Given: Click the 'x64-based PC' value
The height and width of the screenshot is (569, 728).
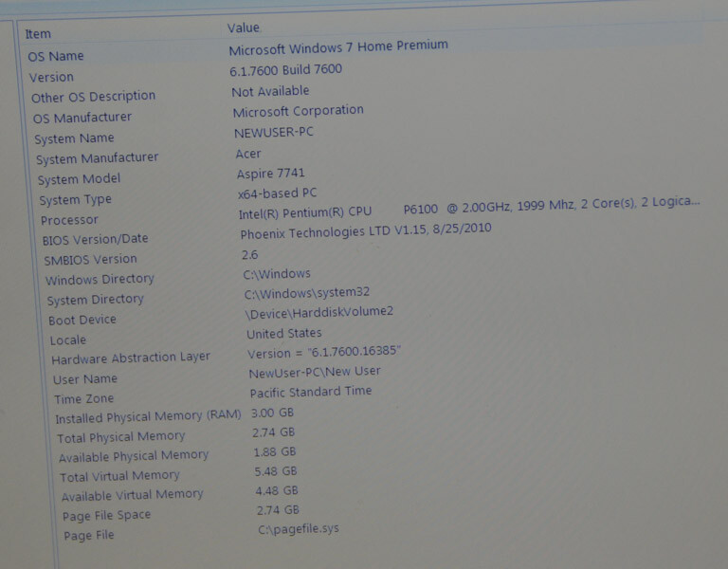Looking at the screenshot, I should click(277, 193).
